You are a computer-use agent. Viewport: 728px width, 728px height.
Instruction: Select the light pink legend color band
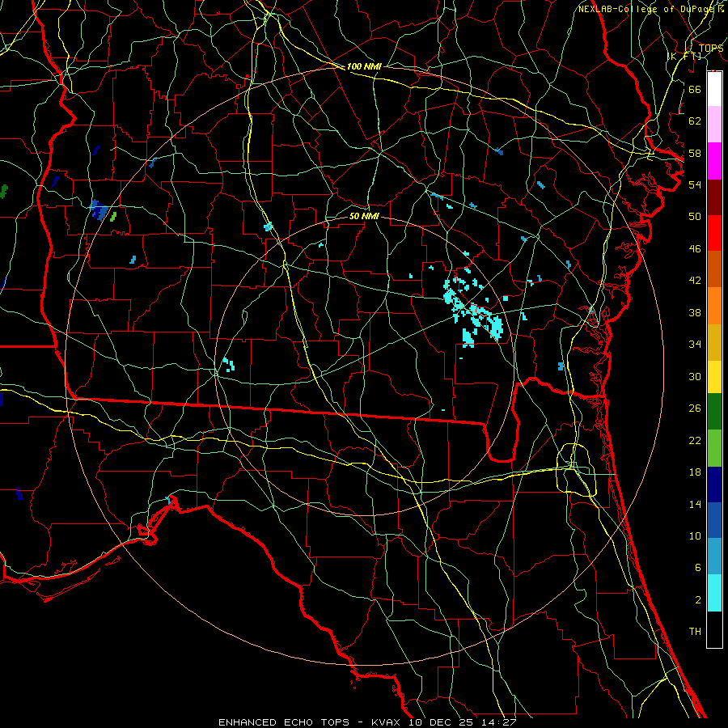pos(714,124)
